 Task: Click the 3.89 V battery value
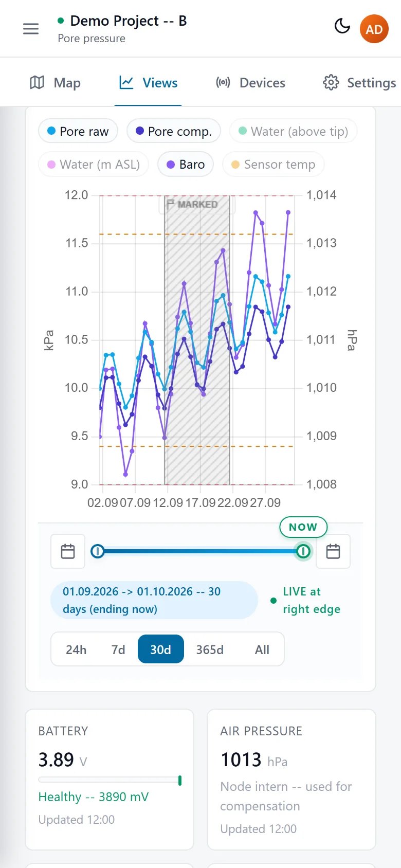[x=63, y=759]
